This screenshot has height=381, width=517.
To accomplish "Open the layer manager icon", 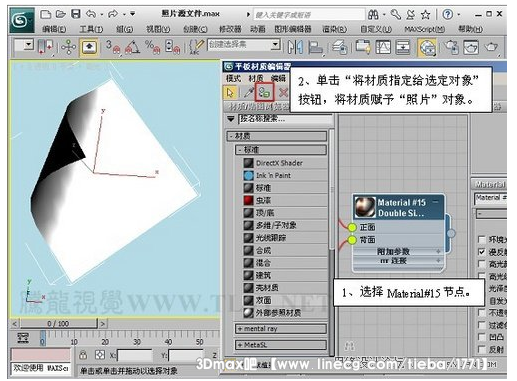I will (340, 47).
